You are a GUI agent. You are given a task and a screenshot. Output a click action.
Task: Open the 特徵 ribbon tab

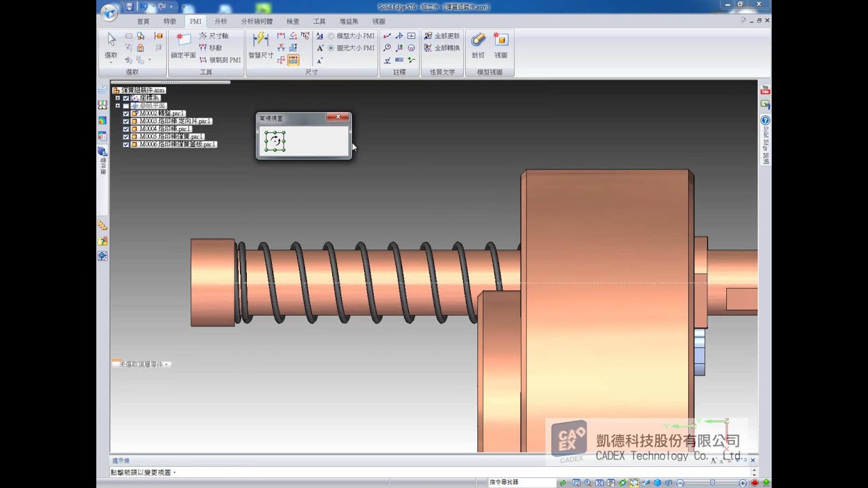170,21
